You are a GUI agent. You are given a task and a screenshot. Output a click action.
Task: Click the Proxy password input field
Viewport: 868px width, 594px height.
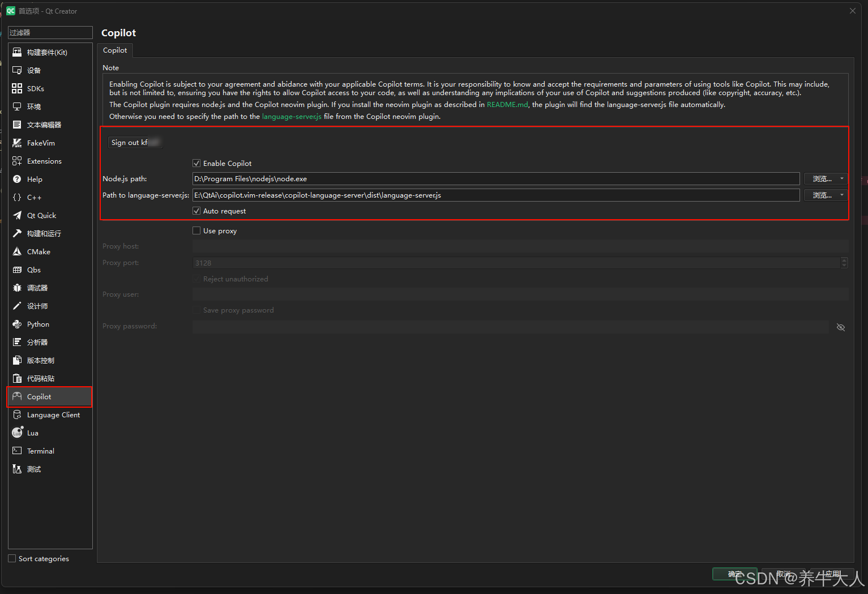[511, 326]
